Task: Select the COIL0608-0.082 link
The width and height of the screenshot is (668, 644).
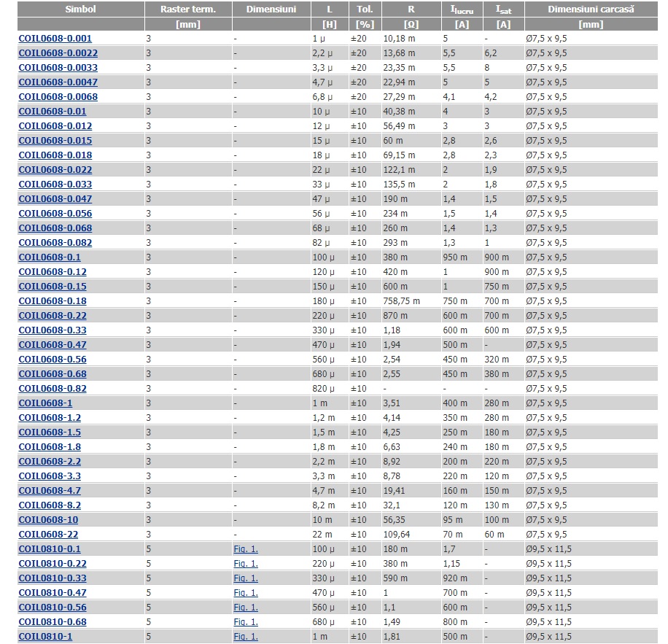Action: pyautogui.click(x=55, y=243)
